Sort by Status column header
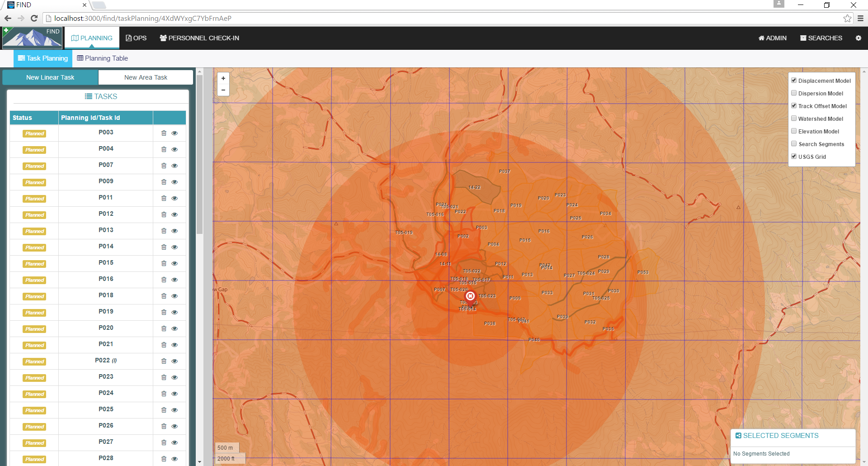Viewport: 868px width, 466px height. click(x=34, y=118)
